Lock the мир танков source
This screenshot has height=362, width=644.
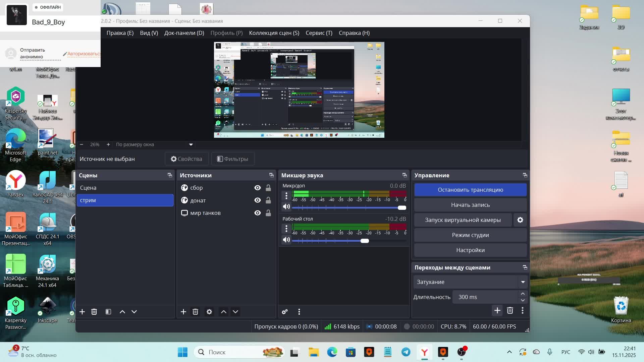[x=268, y=213]
